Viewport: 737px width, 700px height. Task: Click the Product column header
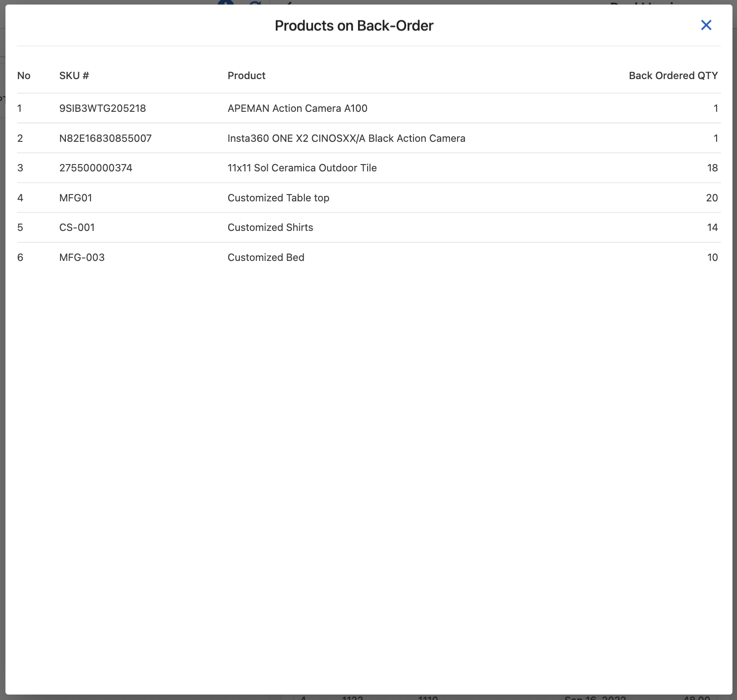(x=246, y=75)
